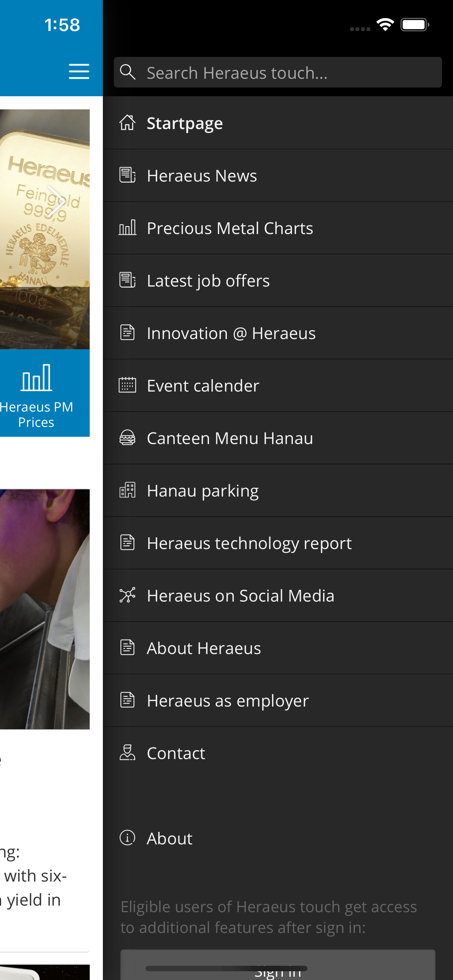Tap the Latest job offers icon

tap(127, 280)
